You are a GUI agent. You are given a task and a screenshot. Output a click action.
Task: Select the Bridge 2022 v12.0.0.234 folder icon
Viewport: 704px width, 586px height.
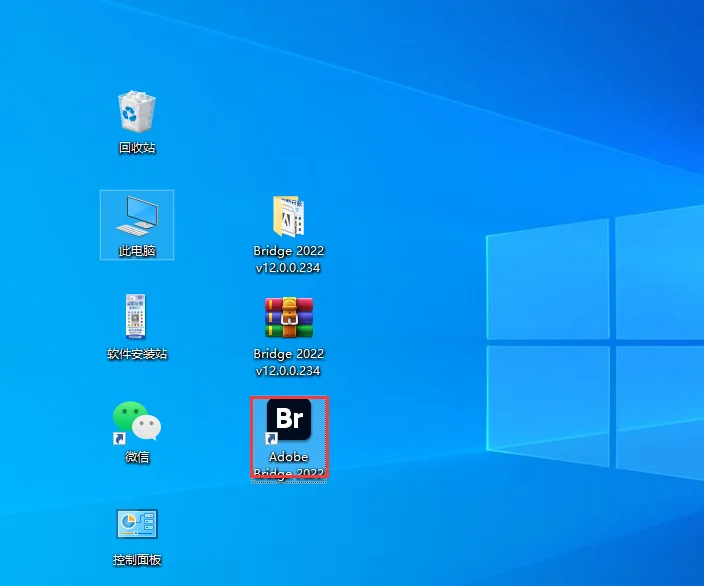coord(289,216)
